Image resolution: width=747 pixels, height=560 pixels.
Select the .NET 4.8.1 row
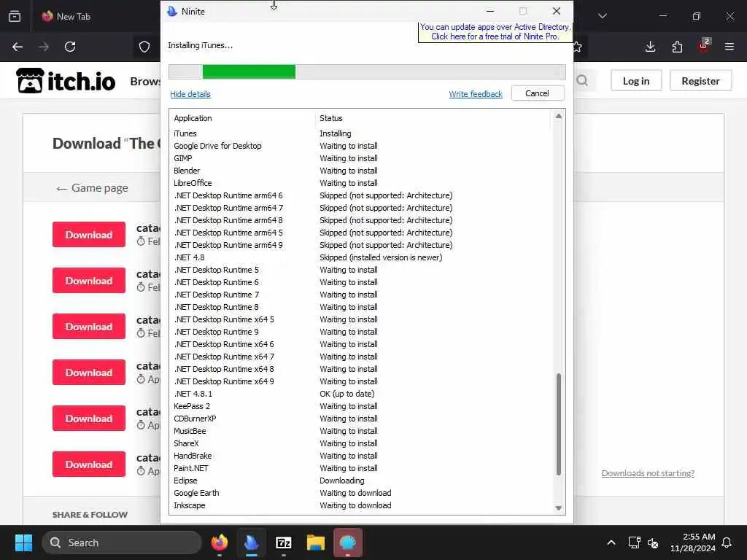[360, 394]
